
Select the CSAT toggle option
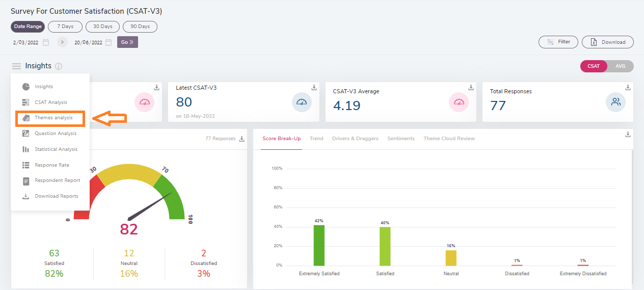[594, 66]
